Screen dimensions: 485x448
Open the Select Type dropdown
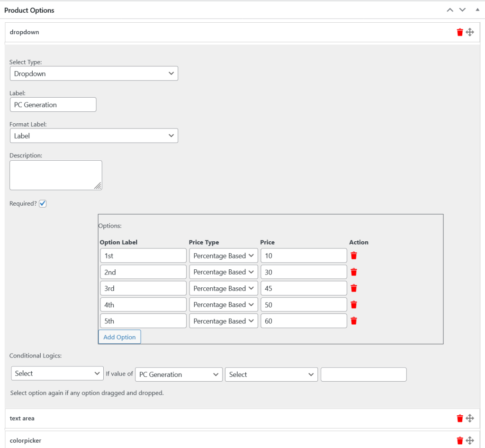tap(94, 73)
